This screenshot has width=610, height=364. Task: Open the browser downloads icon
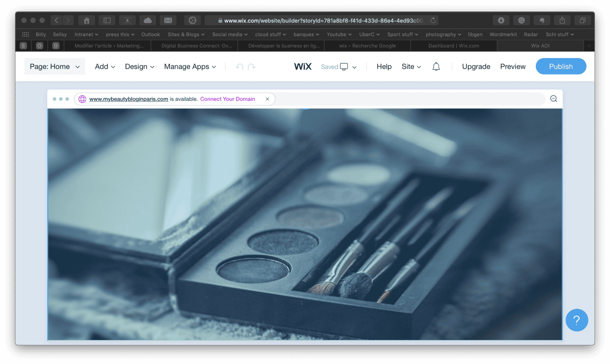point(501,20)
